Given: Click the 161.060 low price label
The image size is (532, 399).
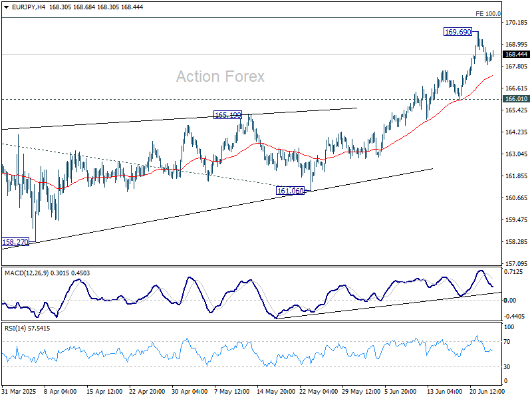Looking at the screenshot, I should [x=291, y=191].
